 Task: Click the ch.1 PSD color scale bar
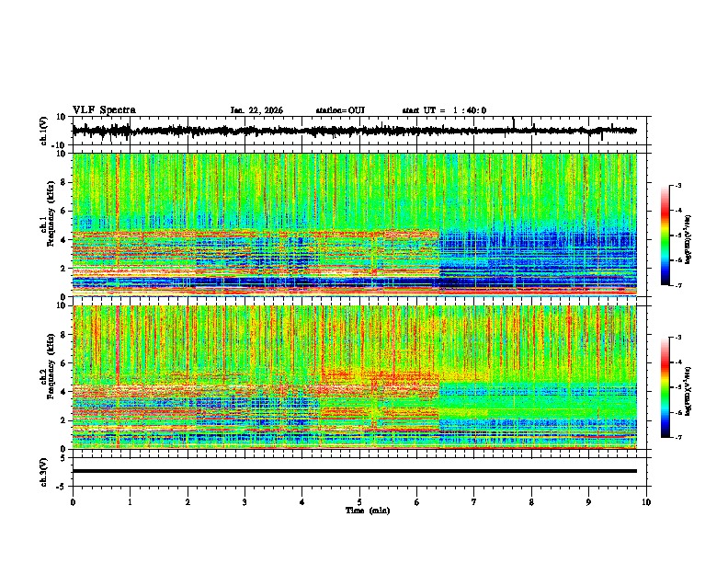(665, 236)
